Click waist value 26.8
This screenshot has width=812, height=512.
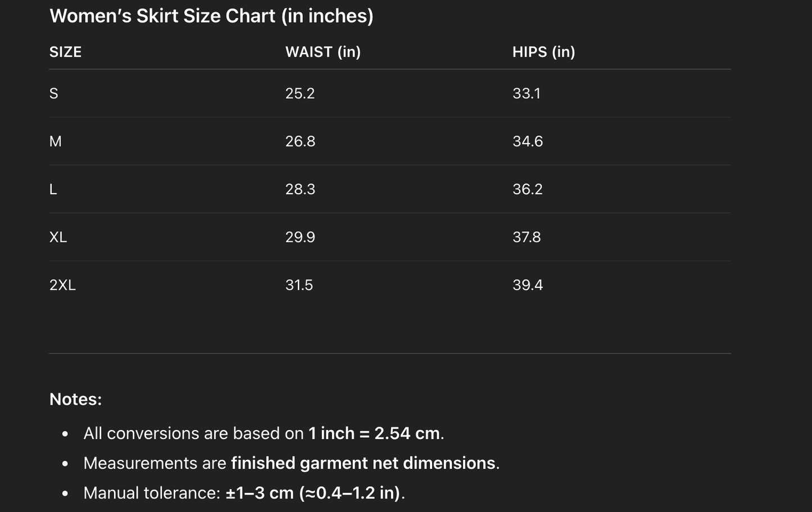[x=300, y=141]
